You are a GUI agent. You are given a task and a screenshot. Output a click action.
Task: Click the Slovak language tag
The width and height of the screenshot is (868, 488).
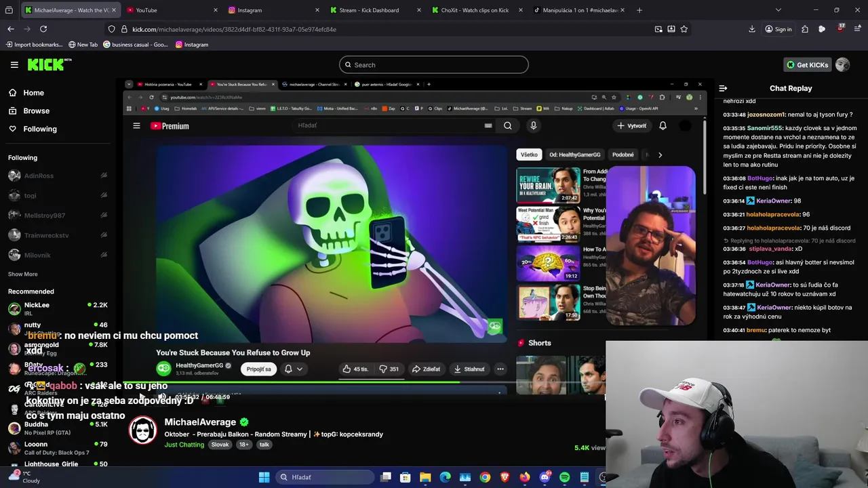(220, 445)
